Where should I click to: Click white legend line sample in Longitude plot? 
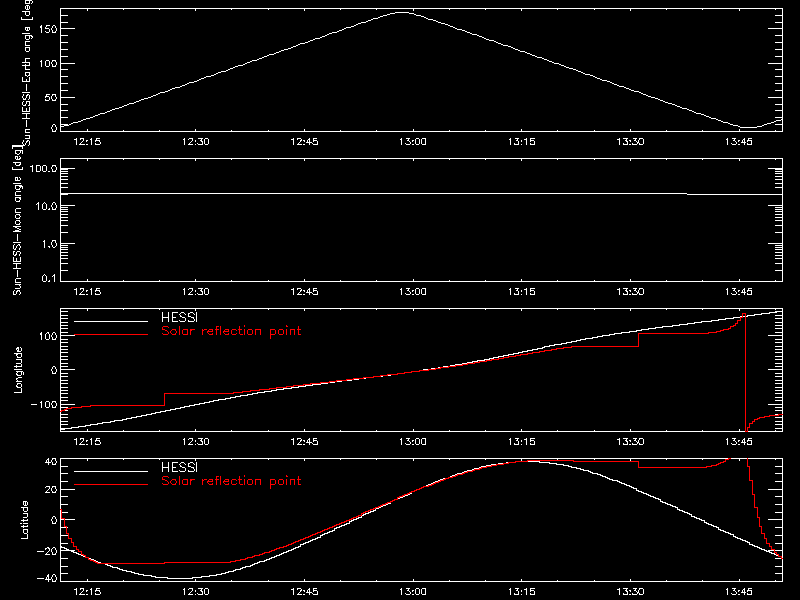(x=111, y=321)
